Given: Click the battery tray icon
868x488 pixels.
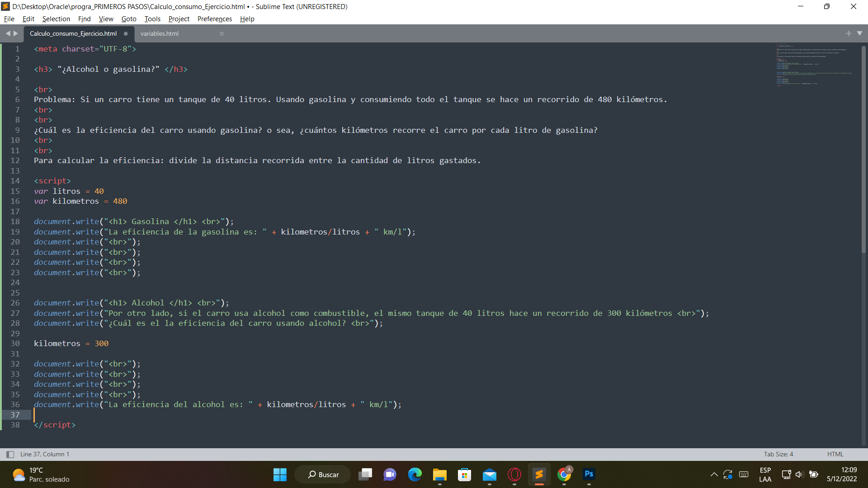Looking at the screenshot, I should point(814,474).
